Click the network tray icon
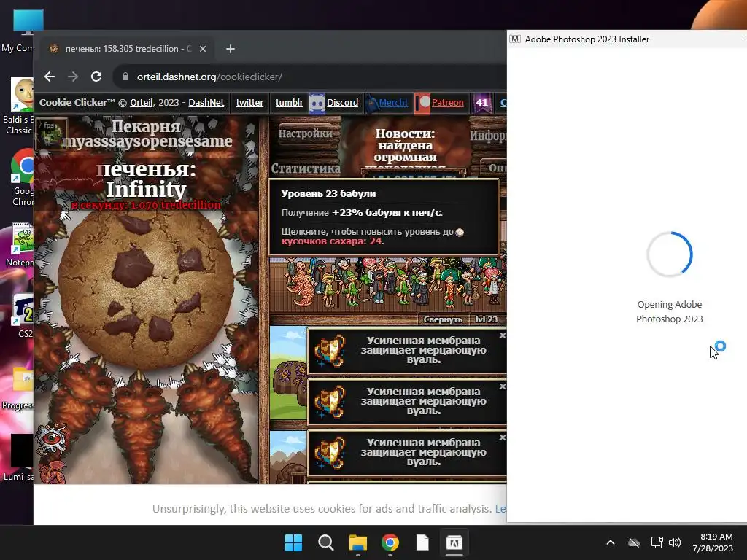 pyautogui.click(x=657, y=542)
